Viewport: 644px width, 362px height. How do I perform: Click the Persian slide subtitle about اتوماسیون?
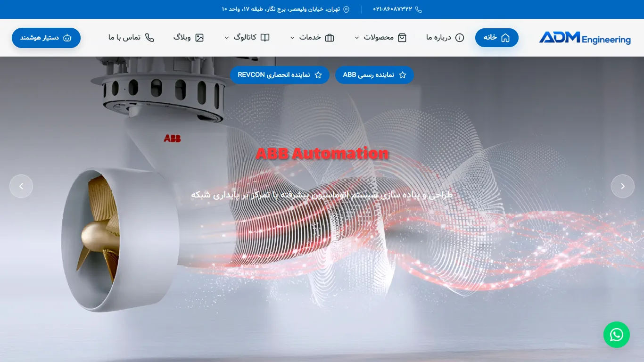pos(322,194)
